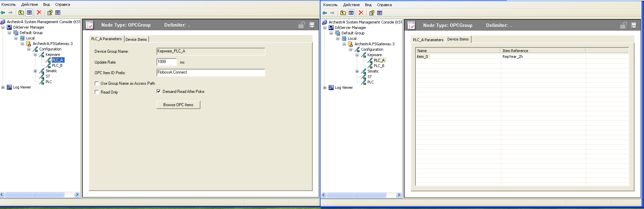Screen dimensions: 644x209
Task: Click the Save disk icon in left pane header
Action: click(312, 25)
